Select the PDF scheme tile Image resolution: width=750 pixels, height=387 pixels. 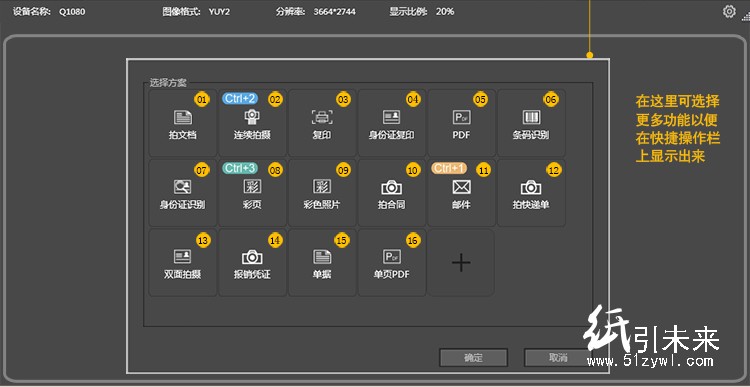coord(461,123)
